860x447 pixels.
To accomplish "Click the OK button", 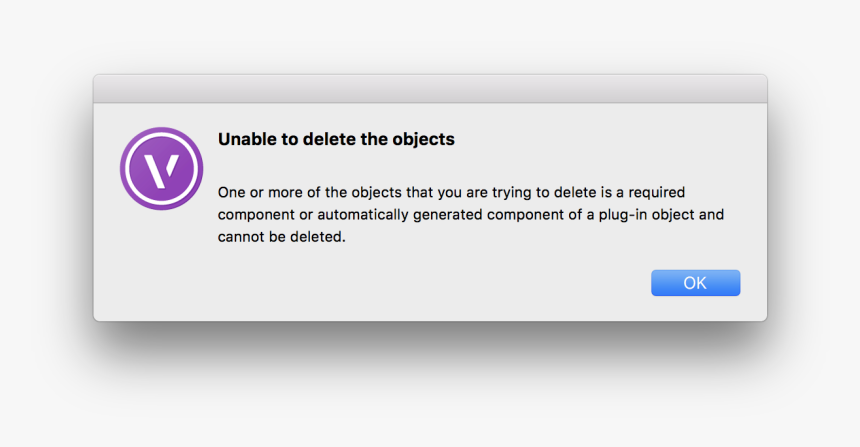I will [695, 283].
